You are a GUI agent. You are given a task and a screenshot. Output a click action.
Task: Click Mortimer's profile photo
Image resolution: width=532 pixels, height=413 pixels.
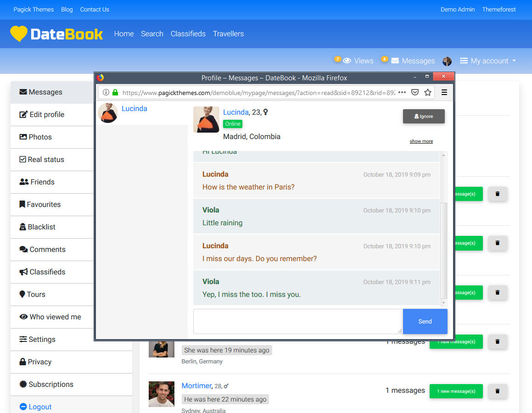point(162,394)
